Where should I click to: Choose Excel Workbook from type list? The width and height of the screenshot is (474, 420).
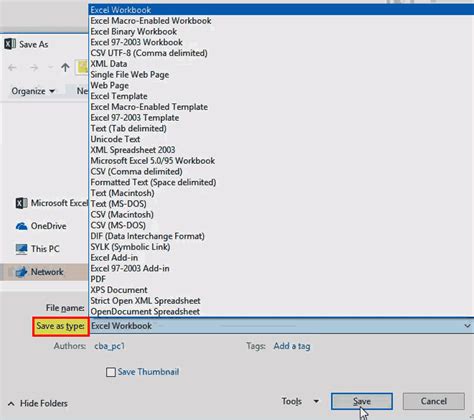coord(281,10)
